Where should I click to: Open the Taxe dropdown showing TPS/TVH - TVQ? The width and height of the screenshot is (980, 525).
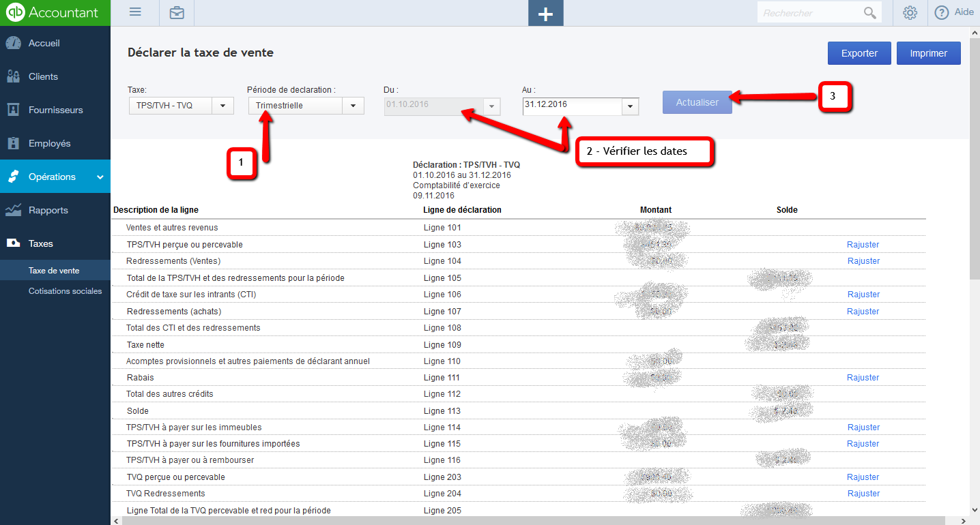tap(223, 106)
